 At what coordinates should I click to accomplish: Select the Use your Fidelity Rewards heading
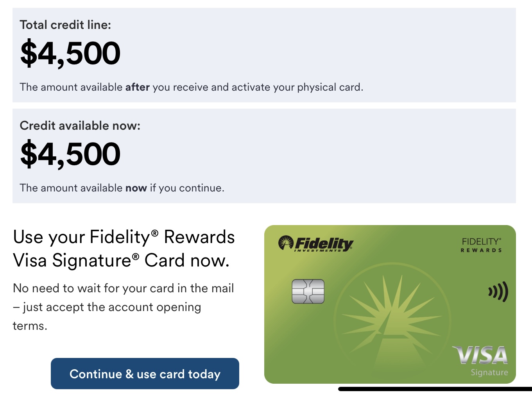(124, 248)
